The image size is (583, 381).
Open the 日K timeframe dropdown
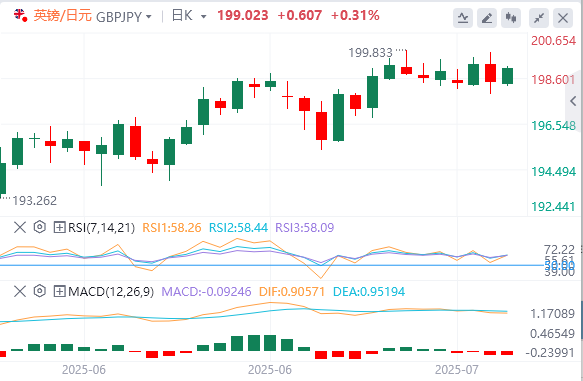pyautogui.click(x=189, y=16)
